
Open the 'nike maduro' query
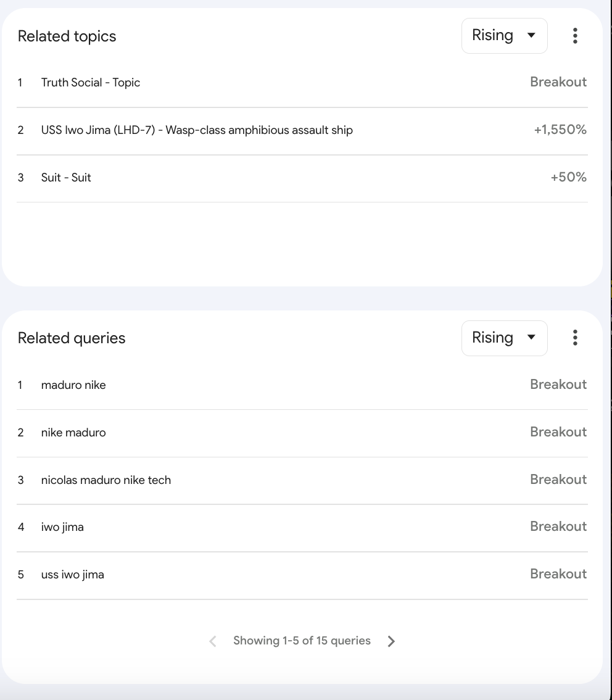[73, 433]
